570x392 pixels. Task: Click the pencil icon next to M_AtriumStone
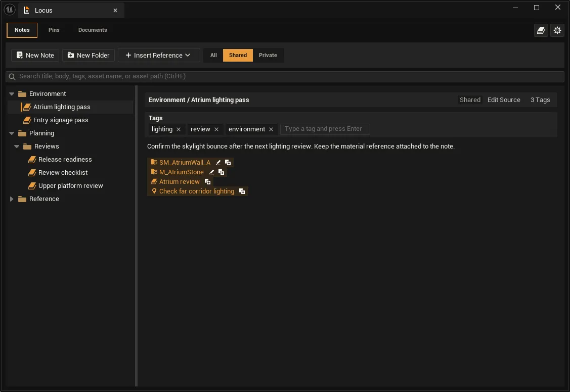coord(211,172)
